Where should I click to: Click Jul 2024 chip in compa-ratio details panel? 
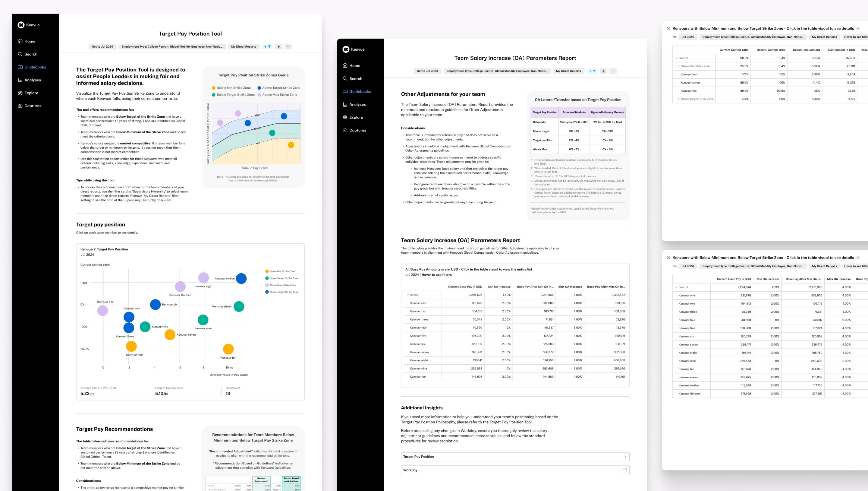point(687,37)
